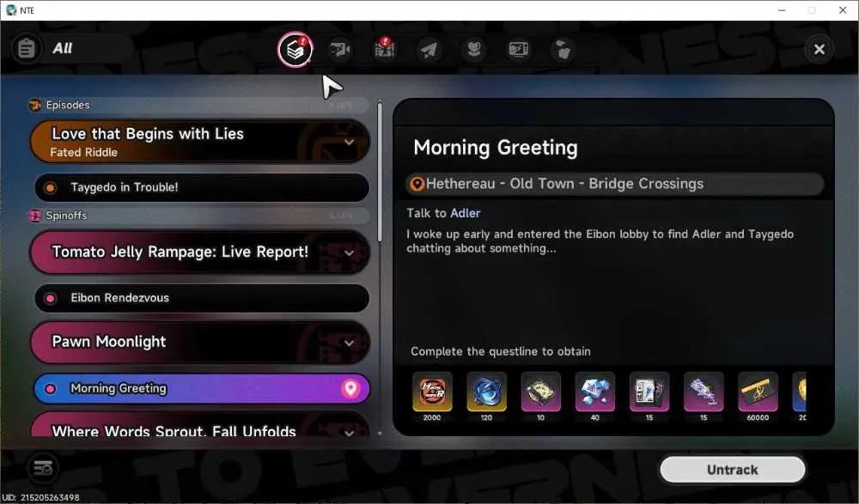Image resolution: width=859 pixels, height=504 pixels.
Task: Select the 2000 reward icon
Action: 432,392
